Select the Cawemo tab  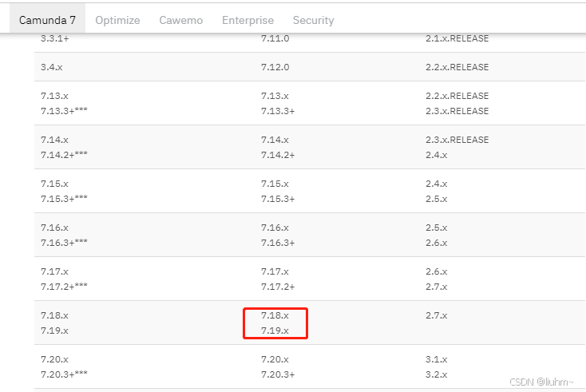pyautogui.click(x=181, y=20)
